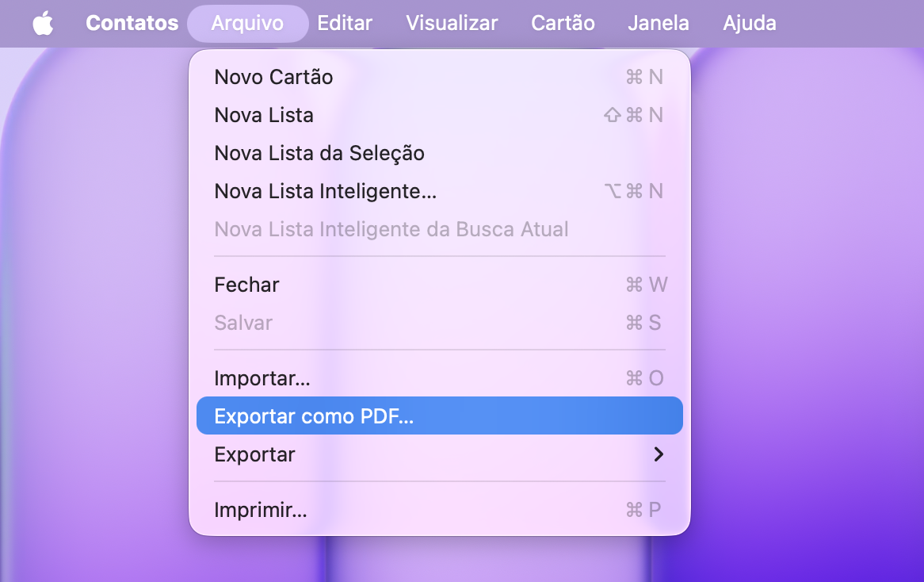
Task: Open the Editar menu
Action: point(345,23)
